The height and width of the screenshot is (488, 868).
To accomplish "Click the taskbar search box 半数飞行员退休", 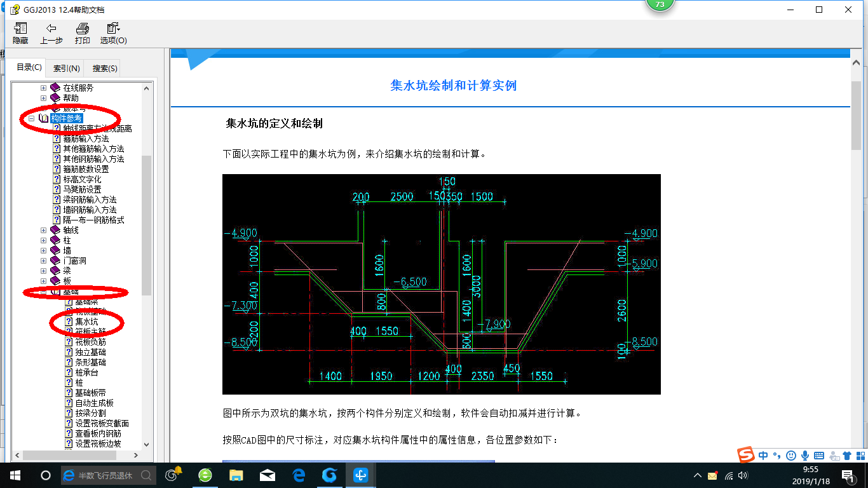I will point(107,475).
